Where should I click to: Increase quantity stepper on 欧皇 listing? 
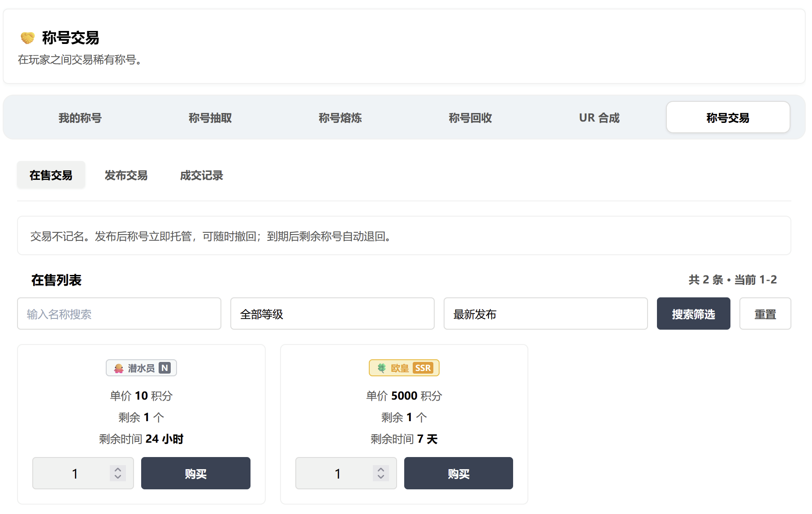click(x=381, y=470)
